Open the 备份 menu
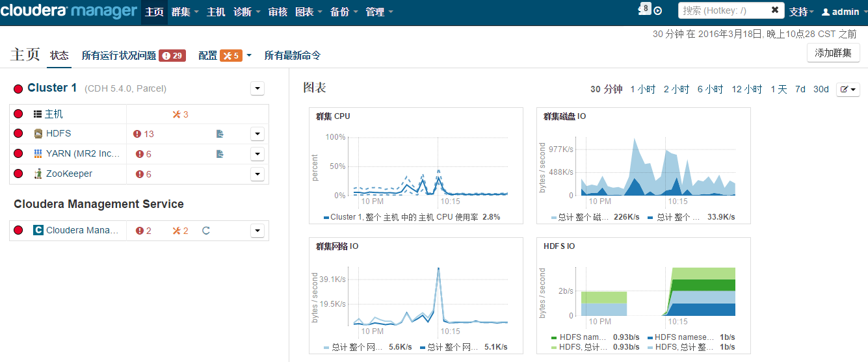This screenshot has height=362, width=868. [343, 12]
